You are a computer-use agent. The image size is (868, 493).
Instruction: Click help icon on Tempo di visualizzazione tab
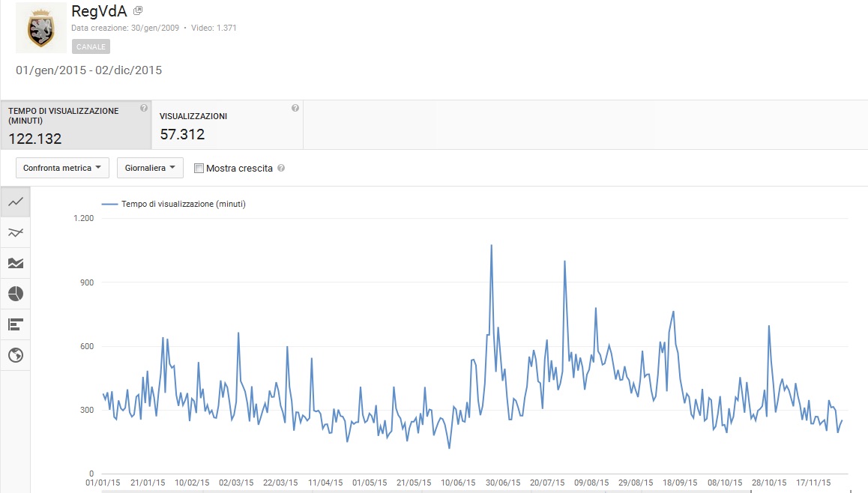tap(143, 109)
